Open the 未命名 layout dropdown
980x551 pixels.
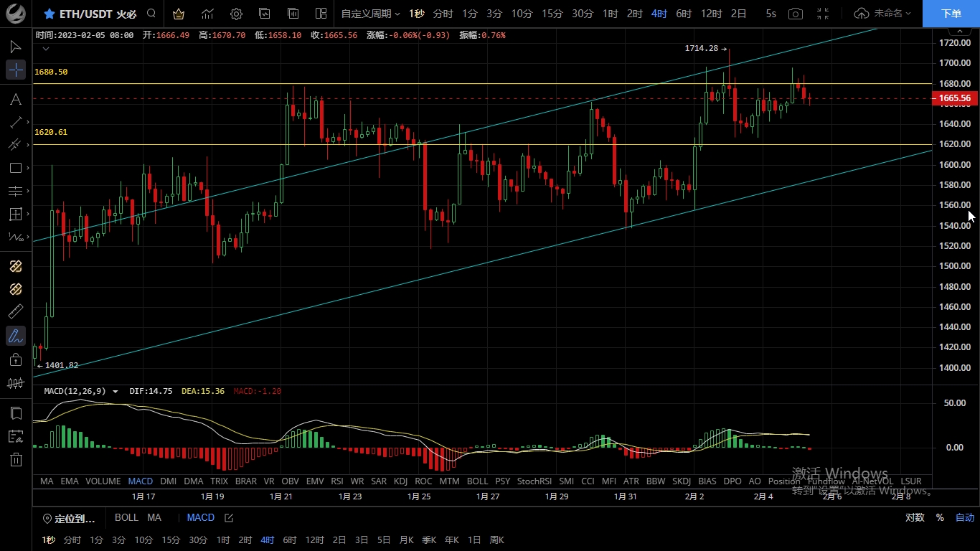pos(883,14)
